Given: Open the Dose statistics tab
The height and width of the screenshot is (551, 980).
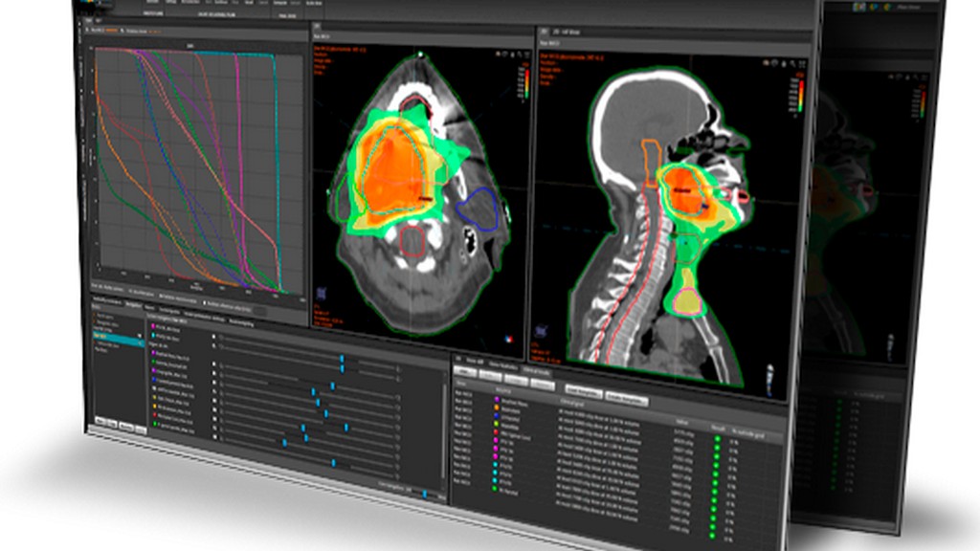Looking at the screenshot, I should pos(502,365).
